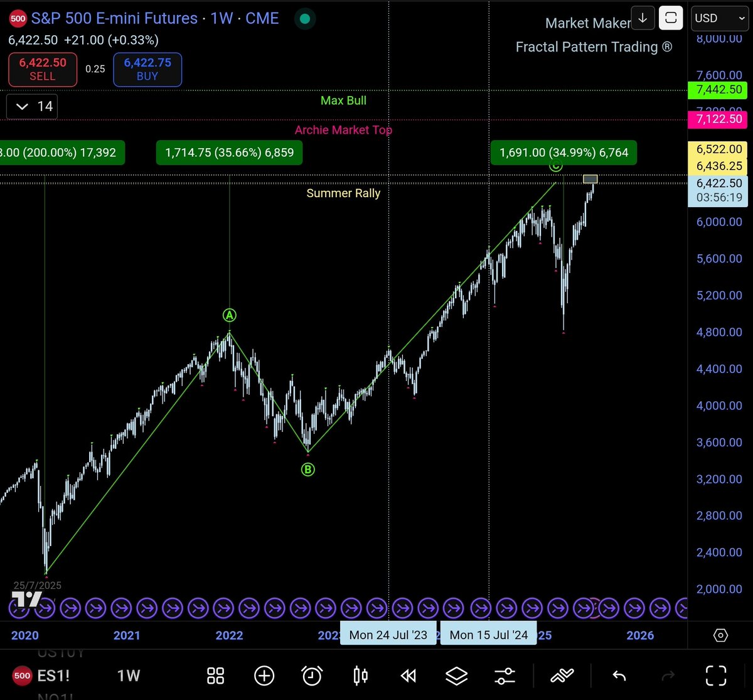The height and width of the screenshot is (700, 753).
Task: Select the Max Bull line label
Action: 343,100
